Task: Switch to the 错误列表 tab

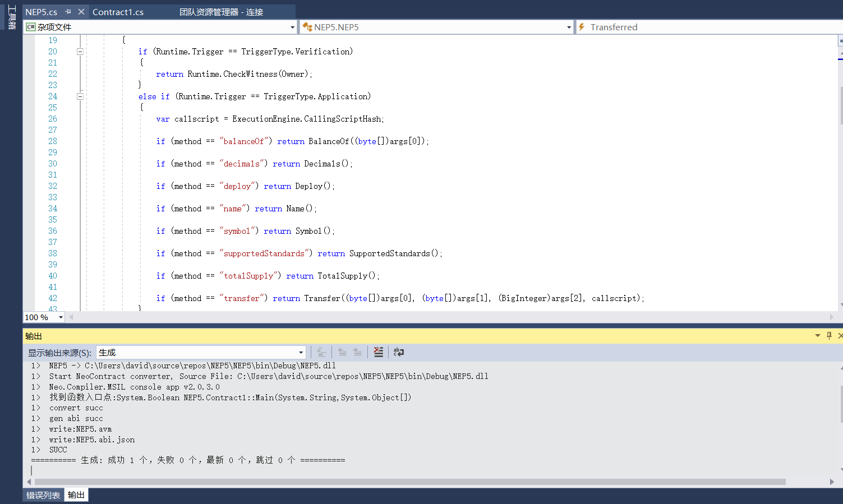Action: (x=43, y=495)
